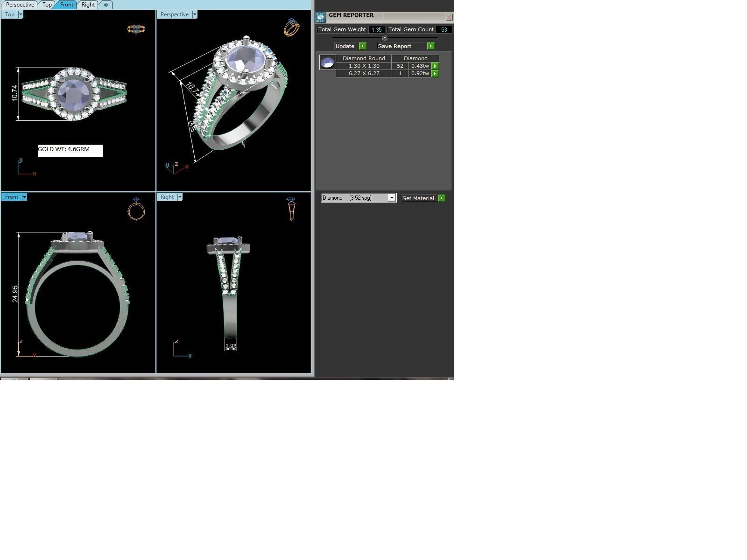Click the 10.74 dimension in Top viewport
The image size is (747, 560).
tap(14, 93)
